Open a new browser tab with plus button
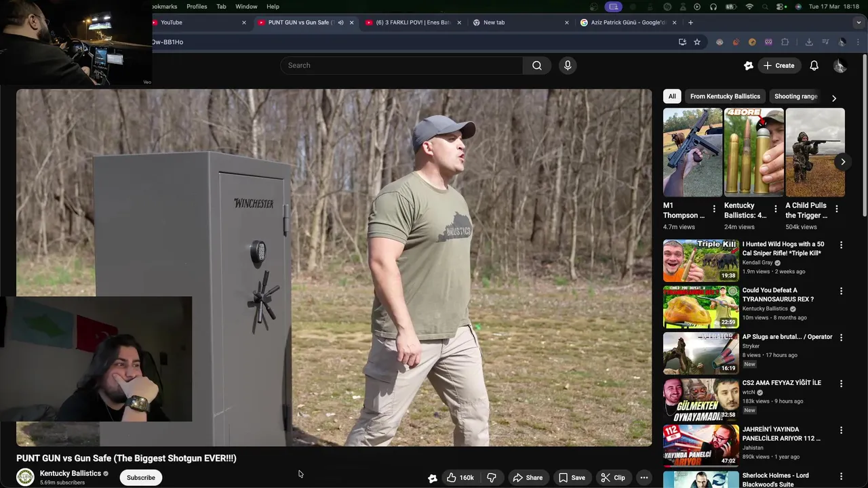 pyautogui.click(x=690, y=22)
